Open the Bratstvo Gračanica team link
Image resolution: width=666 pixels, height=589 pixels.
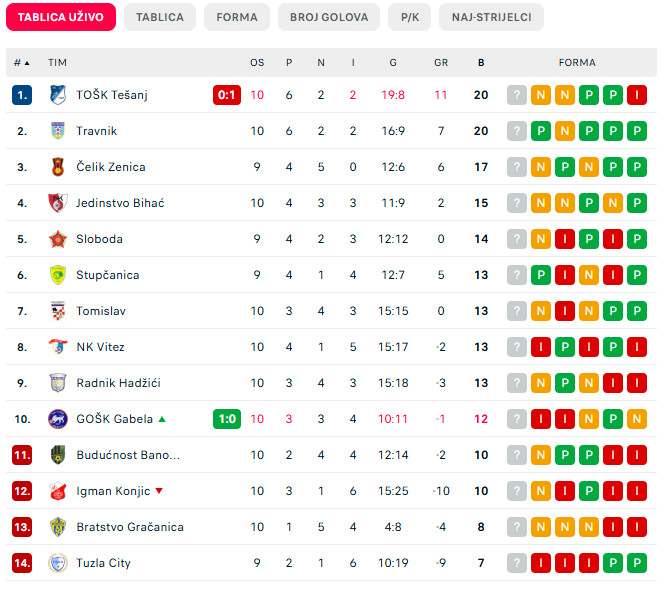pyautogui.click(x=130, y=527)
